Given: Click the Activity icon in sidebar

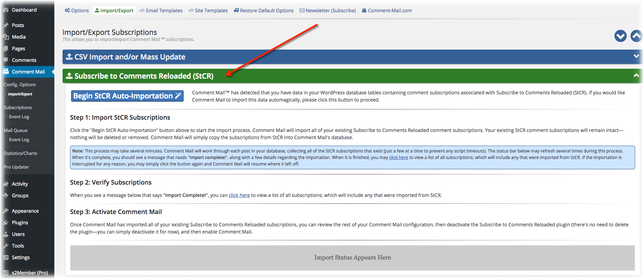Looking at the screenshot, I should coord(6,184).
